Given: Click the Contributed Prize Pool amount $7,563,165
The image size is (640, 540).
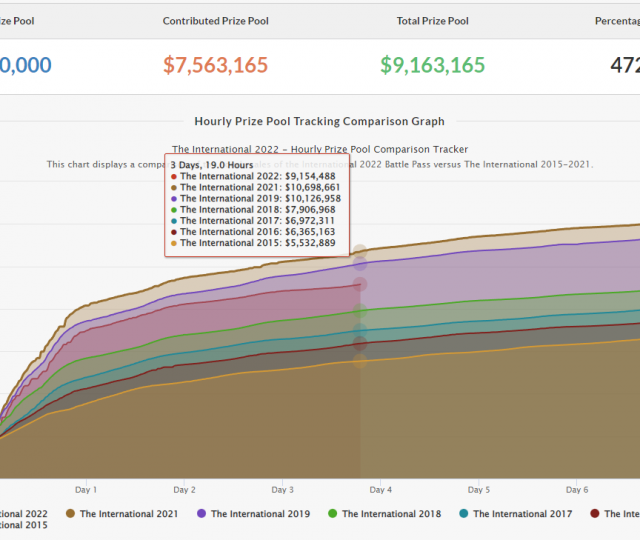Looking at the screenshot, I should click(x=215, y=65).
